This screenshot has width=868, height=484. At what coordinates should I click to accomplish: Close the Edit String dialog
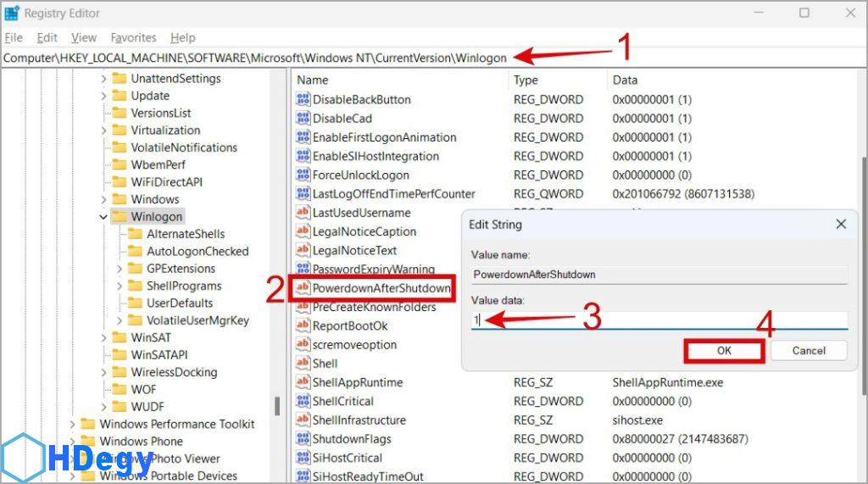841,225
